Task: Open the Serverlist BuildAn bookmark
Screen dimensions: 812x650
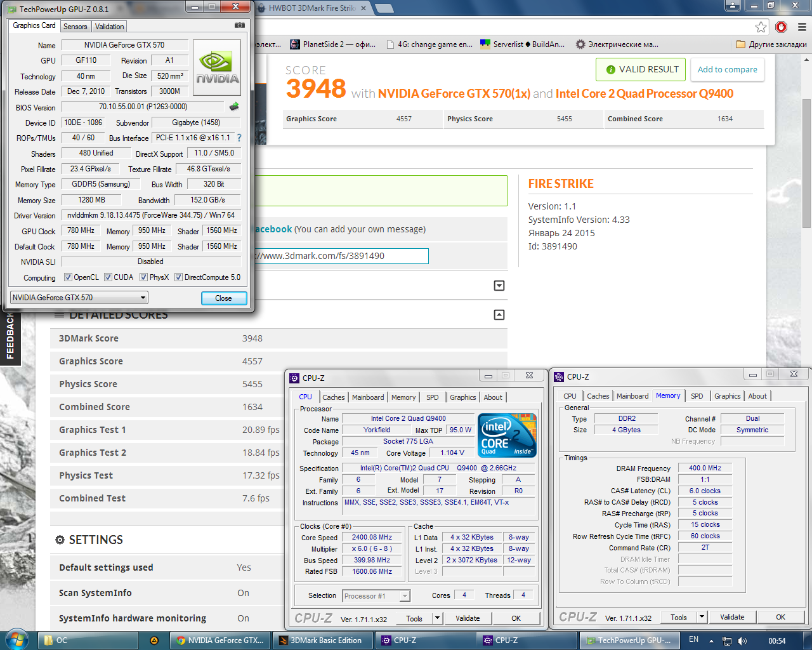Action: point(522,44)
